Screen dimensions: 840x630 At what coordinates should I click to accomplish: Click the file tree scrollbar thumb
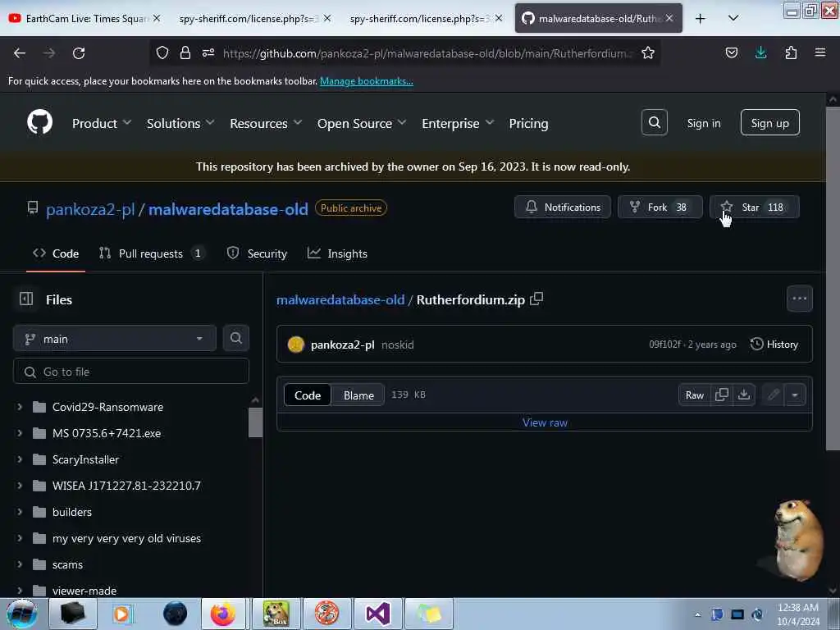256,422
